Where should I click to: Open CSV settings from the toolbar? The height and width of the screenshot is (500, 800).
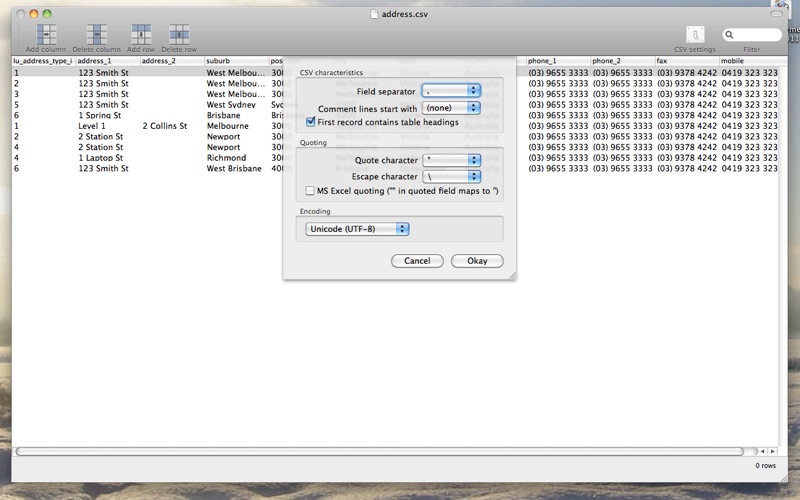pyautogui.click(x=695, y=36)
